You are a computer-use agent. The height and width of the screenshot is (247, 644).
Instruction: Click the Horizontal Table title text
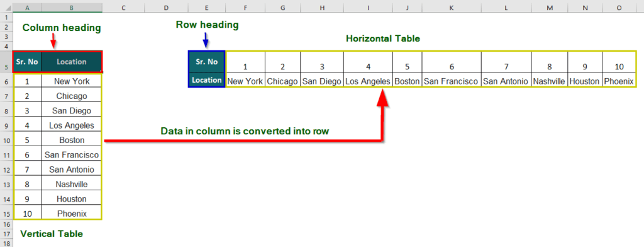pyautogui.click(x=383, y=38)
